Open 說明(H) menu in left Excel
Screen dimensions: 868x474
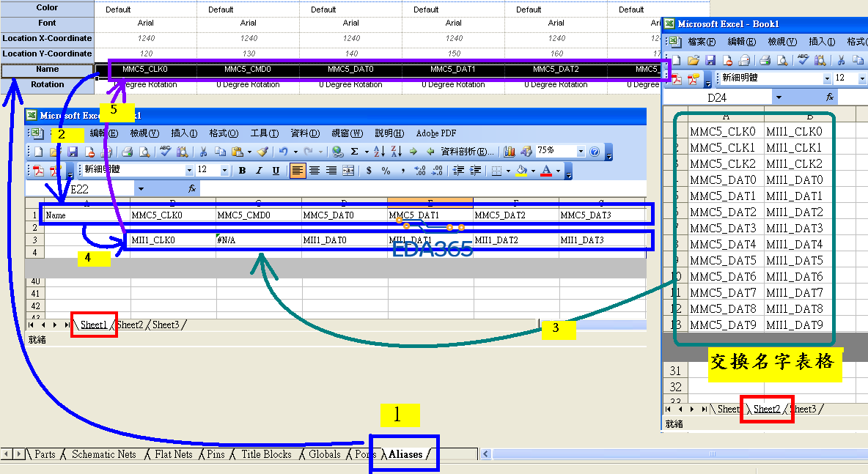(x=389, y=133)
